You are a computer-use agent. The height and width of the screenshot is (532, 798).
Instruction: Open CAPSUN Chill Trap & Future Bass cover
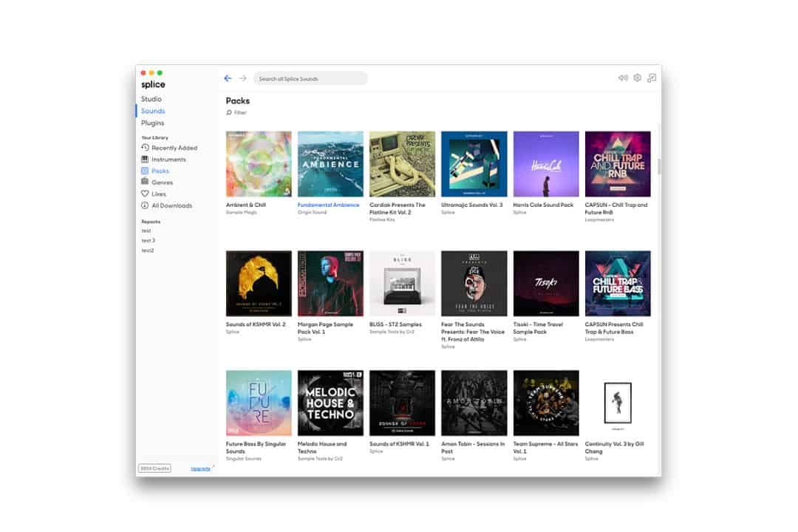[617, 284]
